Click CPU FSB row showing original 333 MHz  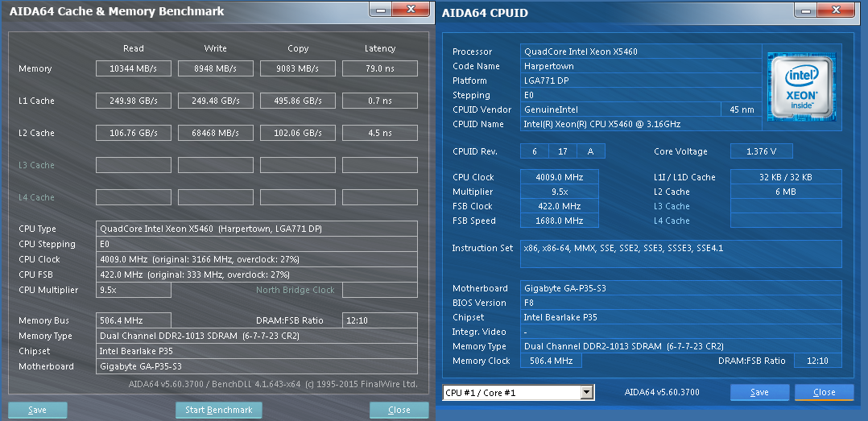tap(257, 274)
